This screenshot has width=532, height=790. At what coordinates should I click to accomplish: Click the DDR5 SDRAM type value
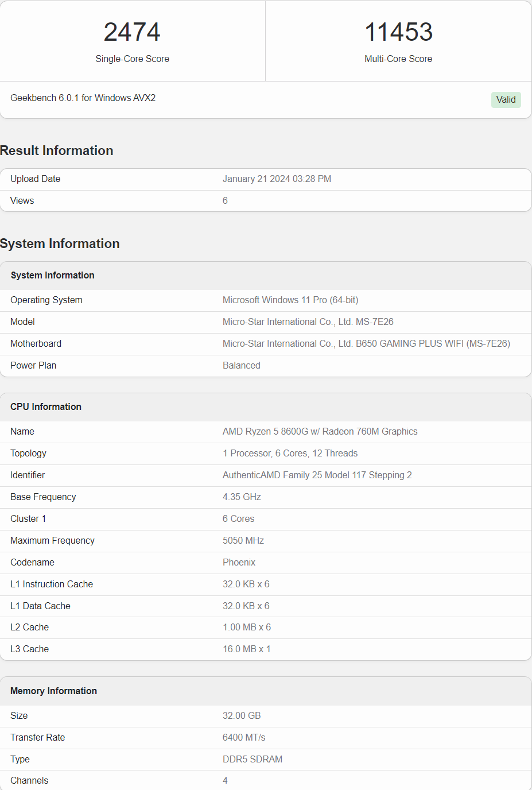253,760
